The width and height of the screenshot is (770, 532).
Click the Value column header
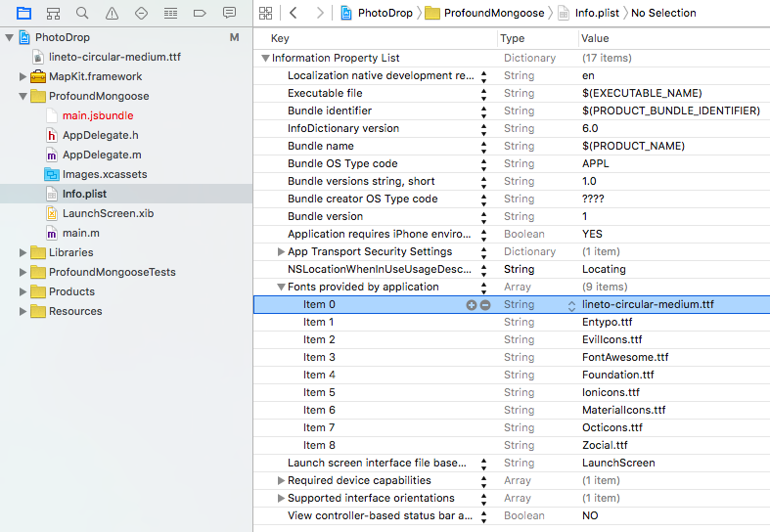tap(595, 39)
